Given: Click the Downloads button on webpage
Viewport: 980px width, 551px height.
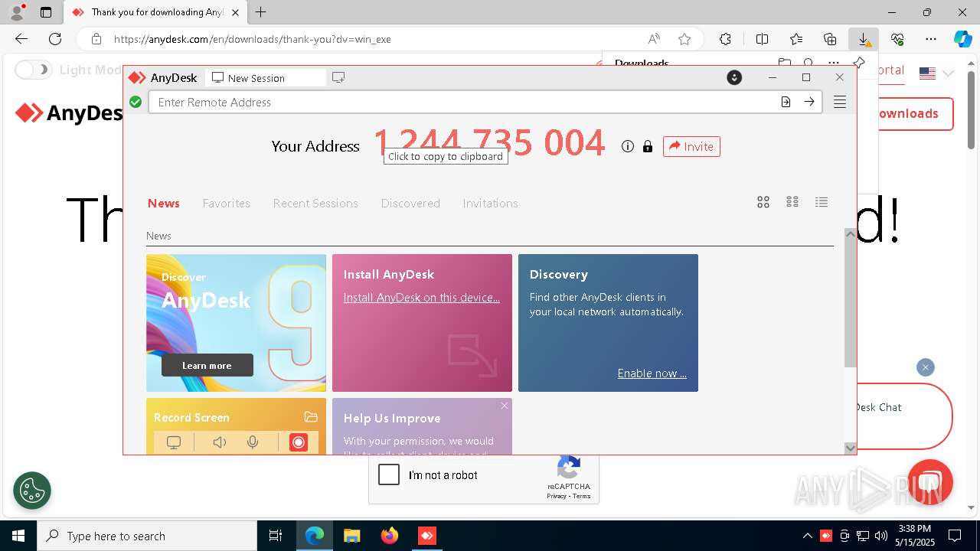Looking at the screenshot, I should [x=906, y=113].
